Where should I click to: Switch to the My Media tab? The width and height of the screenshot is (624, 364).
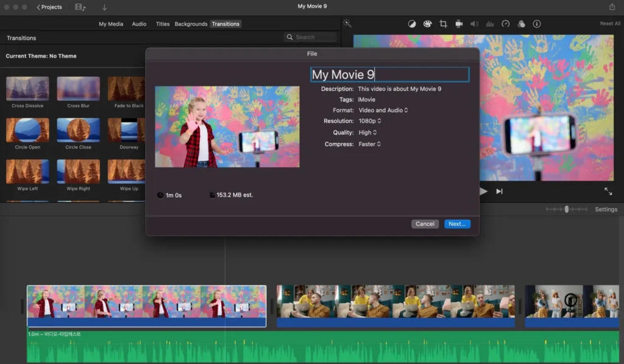(x=111, y=24)
